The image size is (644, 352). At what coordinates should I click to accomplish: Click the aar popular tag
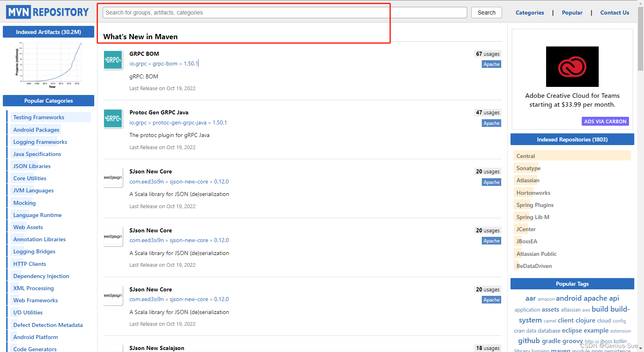click(x=530, y=298)
